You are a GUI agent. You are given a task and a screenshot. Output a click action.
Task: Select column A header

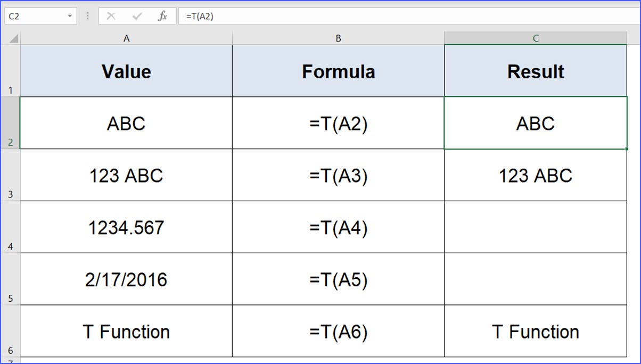tap(126, 38)
